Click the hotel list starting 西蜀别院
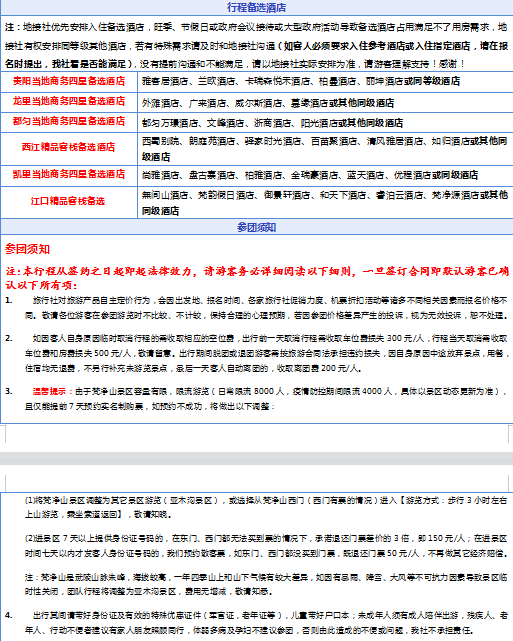Screen dimensions: 513x641 [325, 149]
